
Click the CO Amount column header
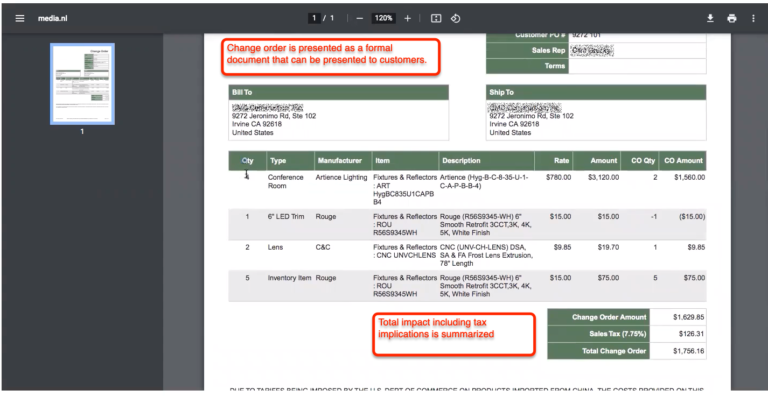(x=683, y=161)
